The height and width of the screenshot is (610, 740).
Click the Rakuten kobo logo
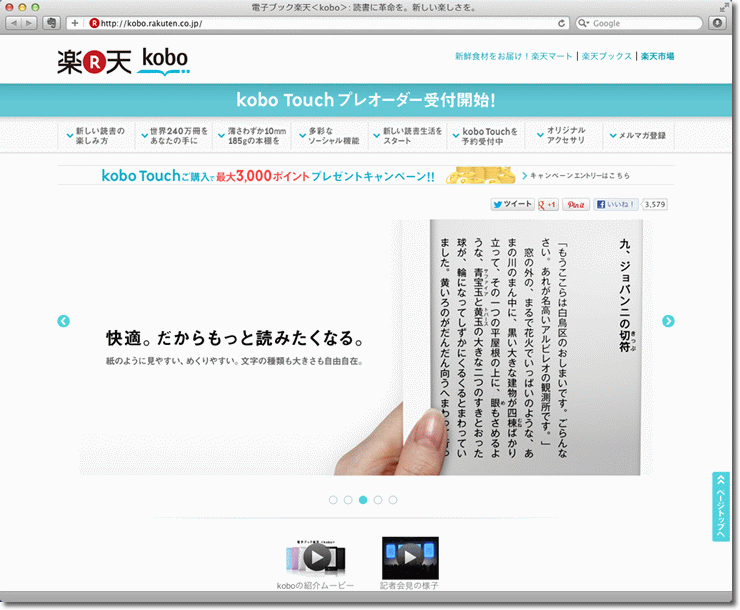(123, 62)
